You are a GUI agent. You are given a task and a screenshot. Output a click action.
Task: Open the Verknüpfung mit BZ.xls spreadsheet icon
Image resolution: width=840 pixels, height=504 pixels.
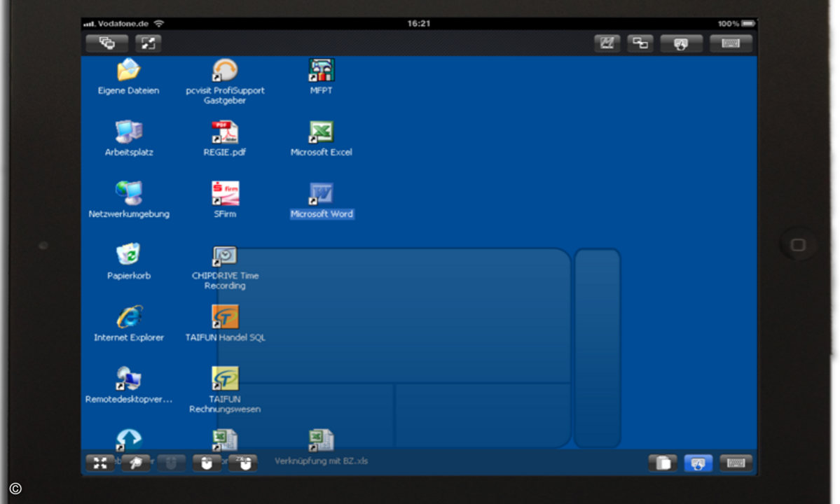pyautogui.click(x=322, y=440)
